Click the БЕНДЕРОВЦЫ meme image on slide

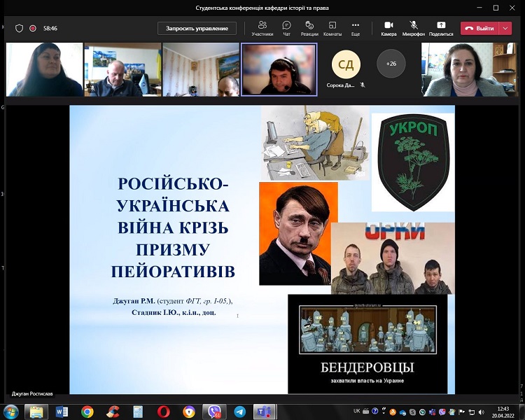(367, 344)
